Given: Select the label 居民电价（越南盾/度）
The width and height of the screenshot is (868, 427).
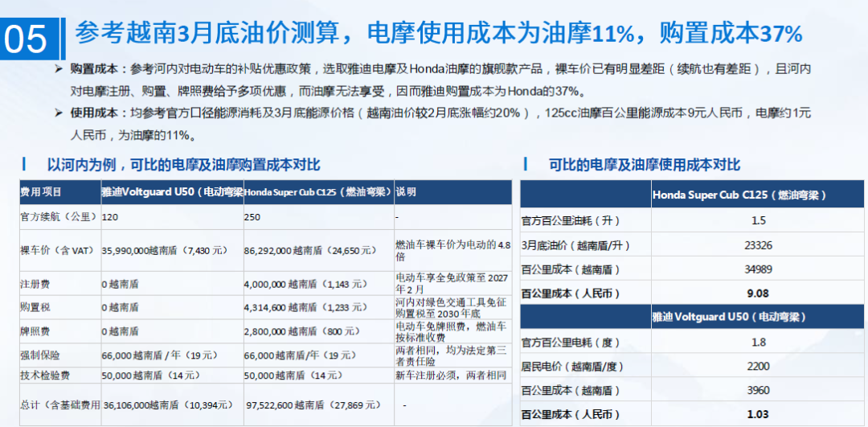Looking at the screenshot, I should coord(574,366).
